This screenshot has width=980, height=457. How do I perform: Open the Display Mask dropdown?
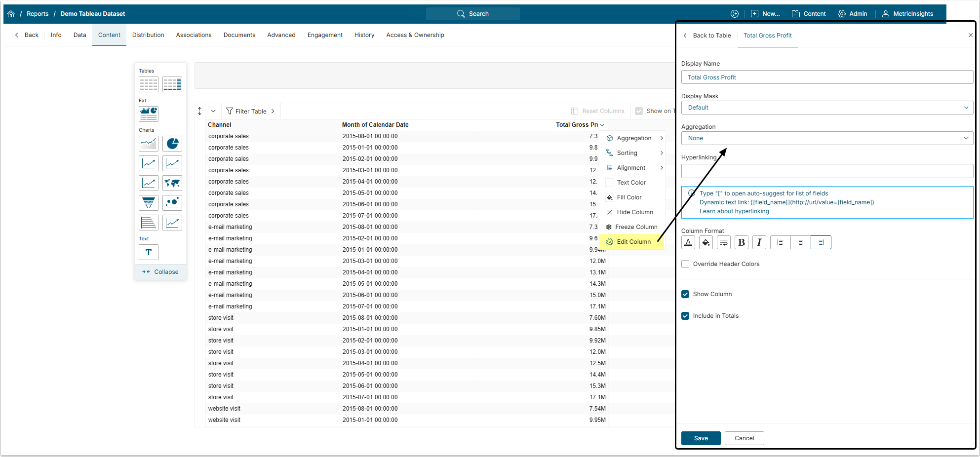827,108
